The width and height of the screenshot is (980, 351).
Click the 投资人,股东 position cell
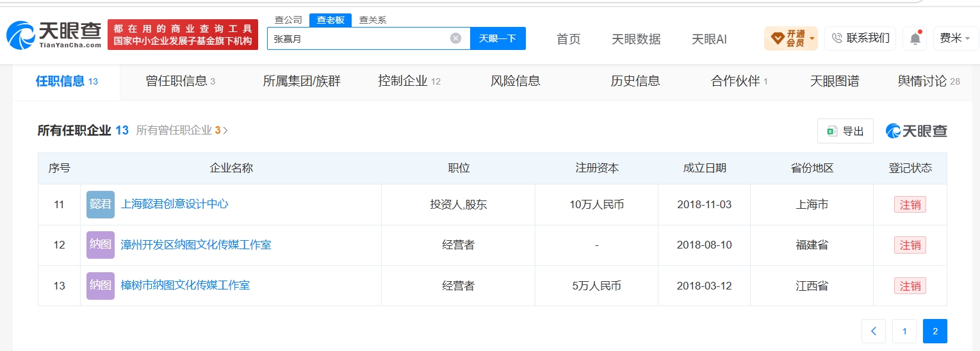click(x=459, y=205)
